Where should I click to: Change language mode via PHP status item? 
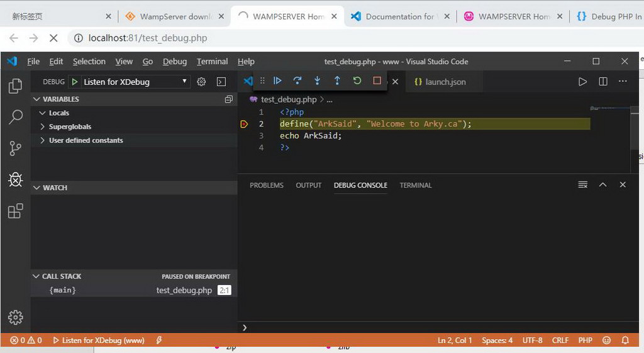pos(586,340)
